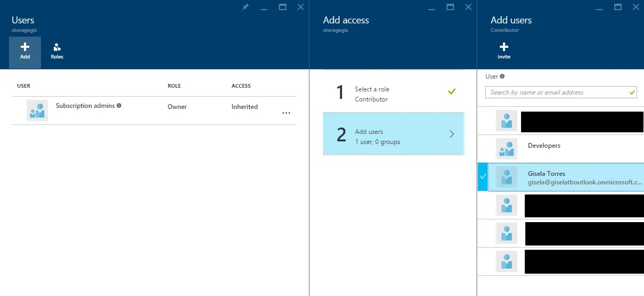Screen dimensions: 644x296
Task: Click the Owner role cell
Action: pyautogui.click(x=177, y=107)
